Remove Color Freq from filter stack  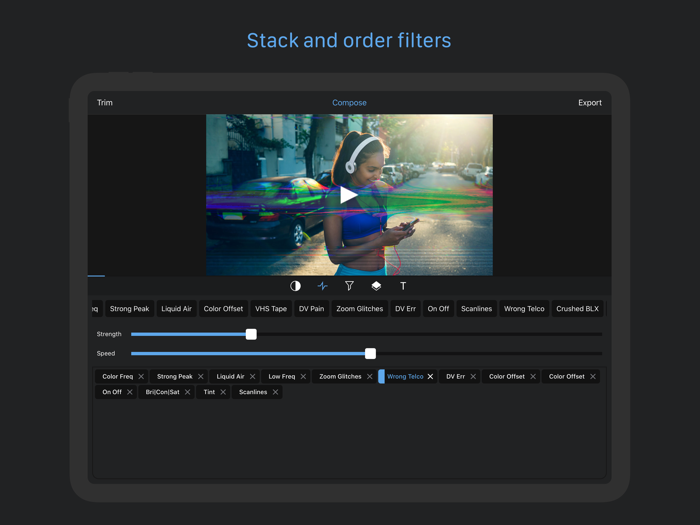pos(141,377)
